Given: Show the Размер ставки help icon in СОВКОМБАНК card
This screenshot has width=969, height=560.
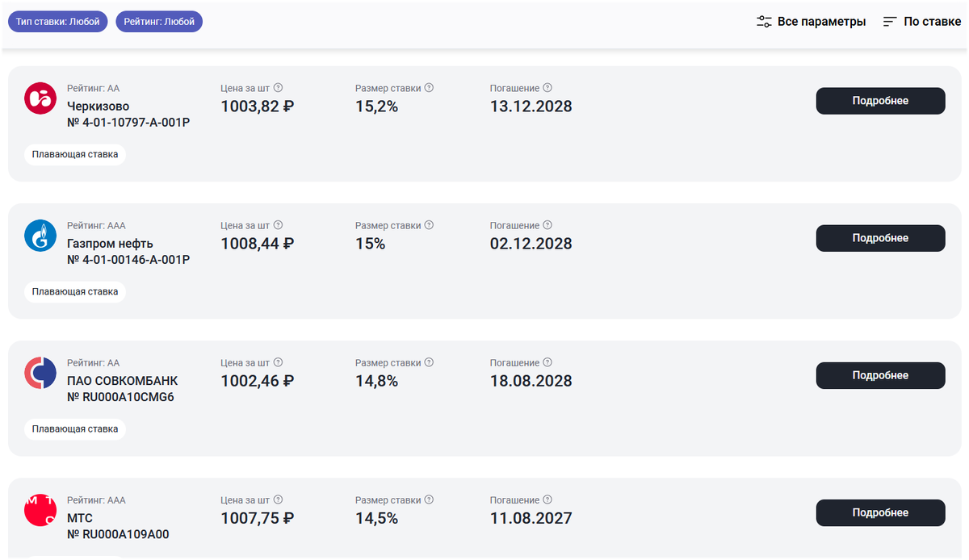Looking at the screenshot, I should (429, 362).
